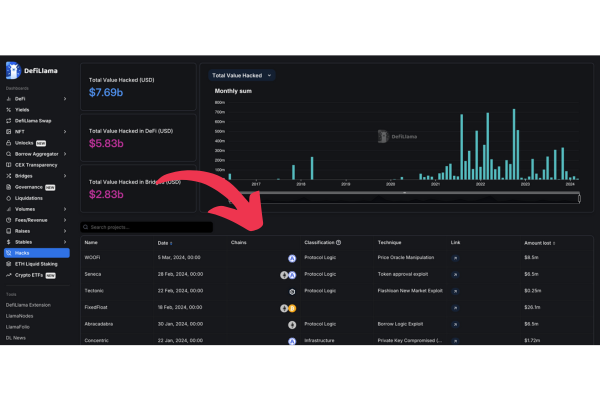This screenshot has height=400, width=600.
Task: Click the WOOFi chain icon
Action: click(292, 257)
